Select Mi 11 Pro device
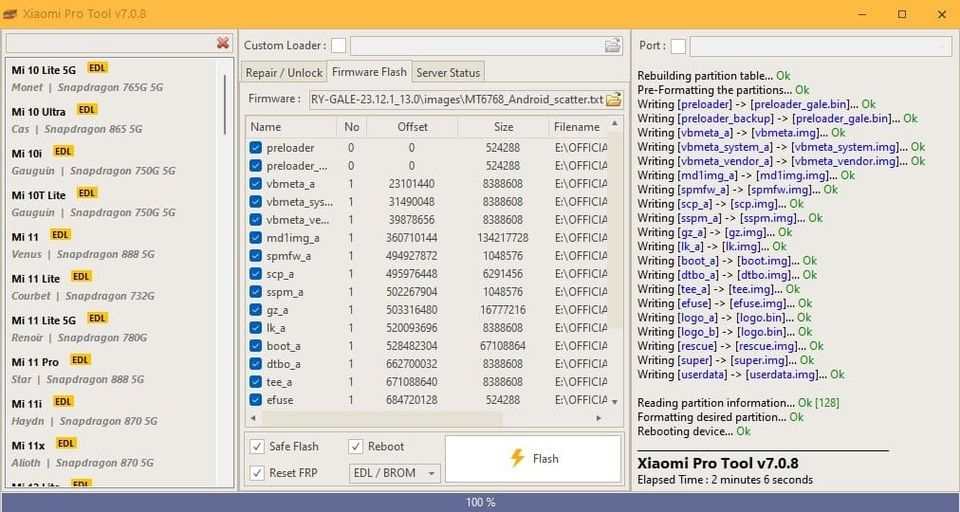 pos(113,370)
